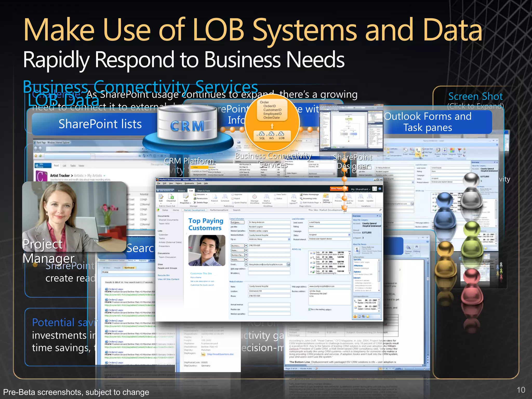Click the Preview icon in ribbon
The width and height of the screenshot is (532, 399).
point(338,197)
